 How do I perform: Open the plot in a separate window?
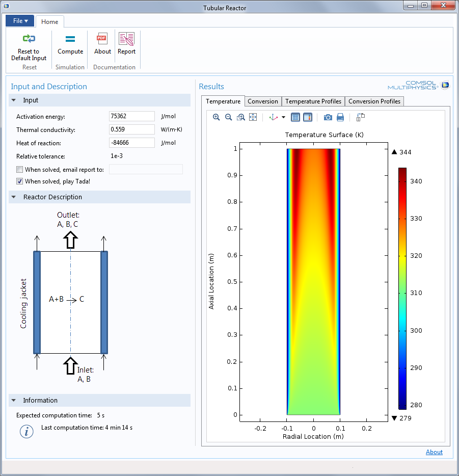point(360,117)
